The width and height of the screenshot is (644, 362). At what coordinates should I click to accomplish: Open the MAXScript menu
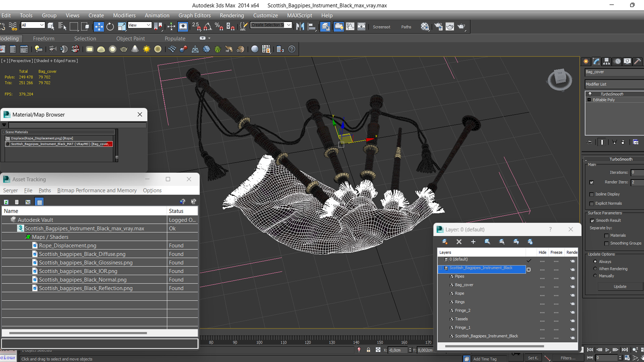(300, 15)
